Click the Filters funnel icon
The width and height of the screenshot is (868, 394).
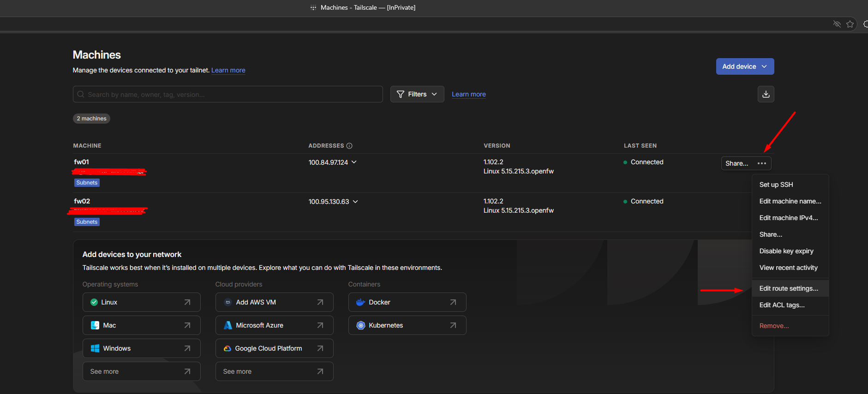click(401, 94)
